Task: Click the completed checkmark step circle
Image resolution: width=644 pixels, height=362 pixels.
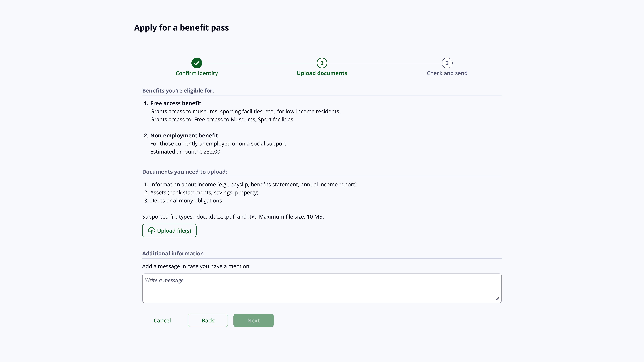Action: (197, 63)
